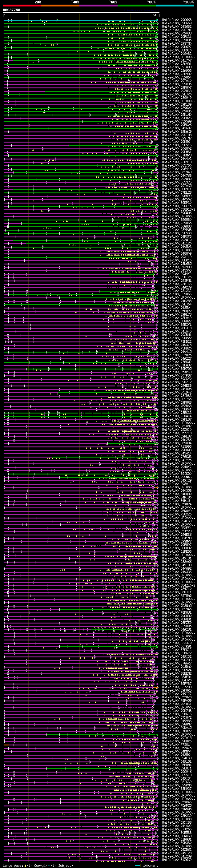197x868 pixels.
Task: Select row label UniRef100_Q39835
Action: tap(177, 40)
